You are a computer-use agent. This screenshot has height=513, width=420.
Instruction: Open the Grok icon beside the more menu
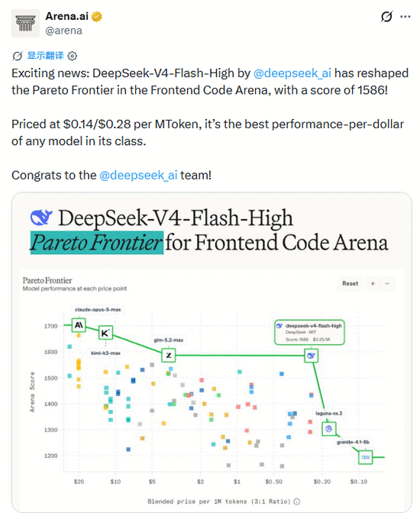[x=386, y=16]
